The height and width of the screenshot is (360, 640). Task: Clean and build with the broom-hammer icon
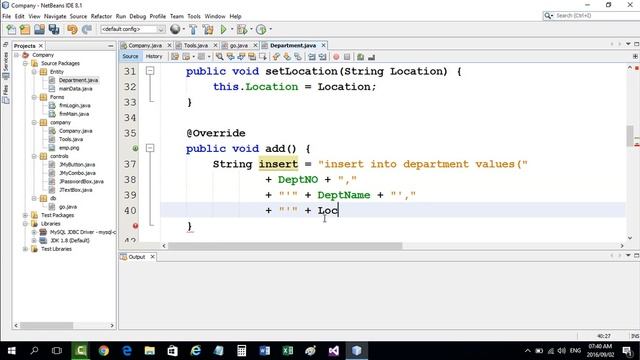(208, 29)
